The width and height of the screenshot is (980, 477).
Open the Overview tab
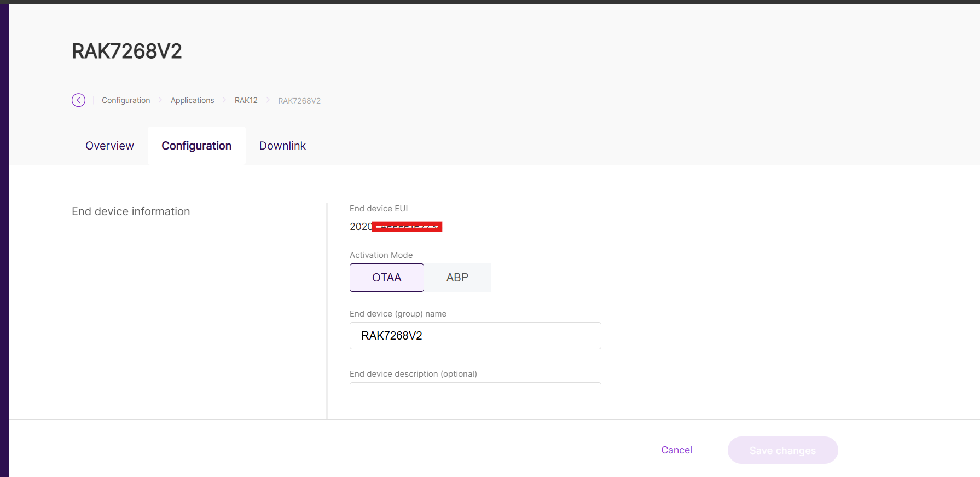pyautogui.click(x=109, y=146)
